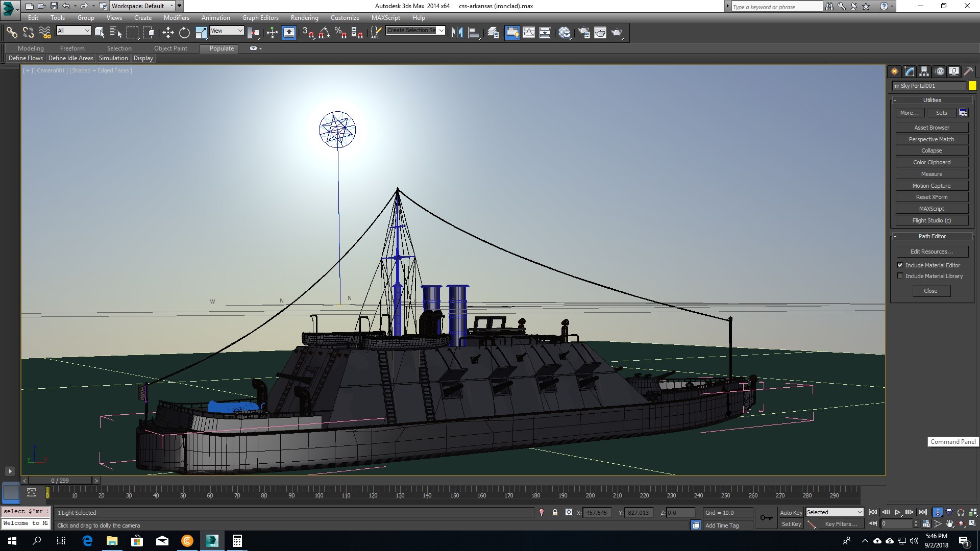
Task: Open the key filter Selected dropdown
Action: [835, 512]
